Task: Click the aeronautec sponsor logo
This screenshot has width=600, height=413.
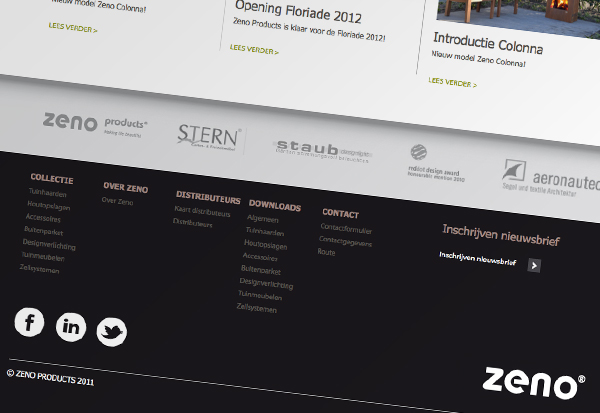Action: point(551,179)
